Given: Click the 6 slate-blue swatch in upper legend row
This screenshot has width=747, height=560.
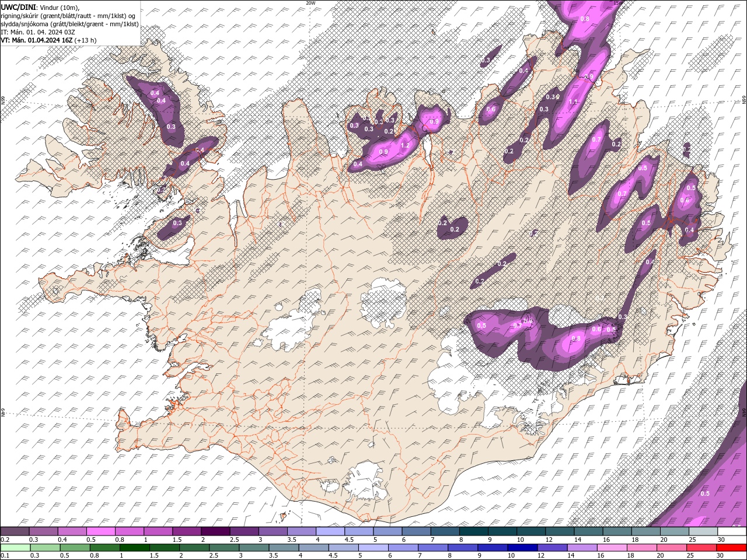Looking at the screenshot, I should tap(416, 531).
